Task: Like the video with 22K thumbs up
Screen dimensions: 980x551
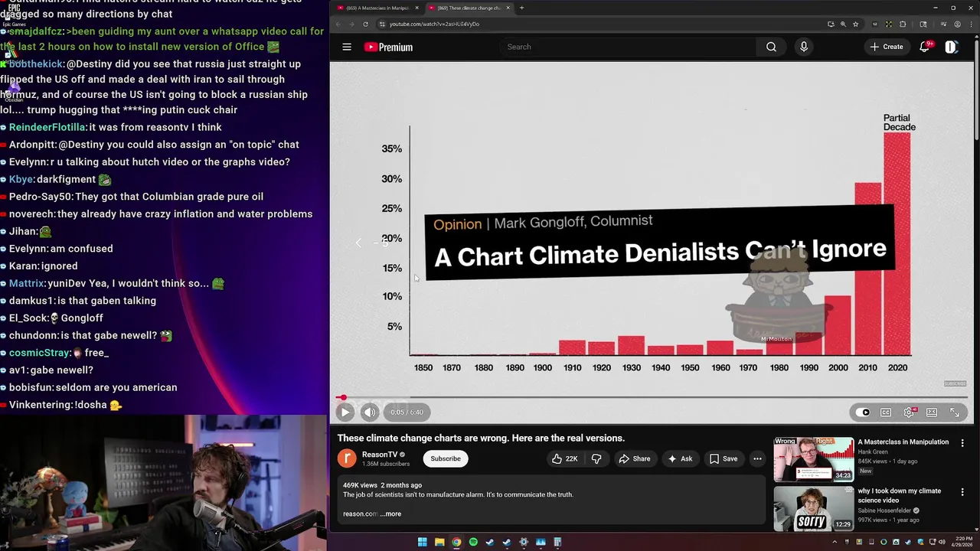Action: point(564,458)
